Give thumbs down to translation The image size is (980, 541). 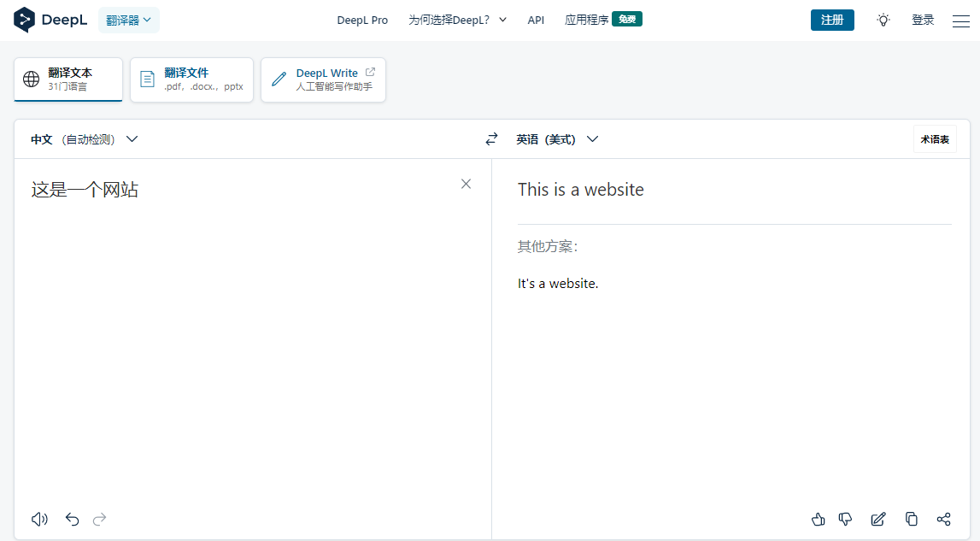[x=845, y=519]
